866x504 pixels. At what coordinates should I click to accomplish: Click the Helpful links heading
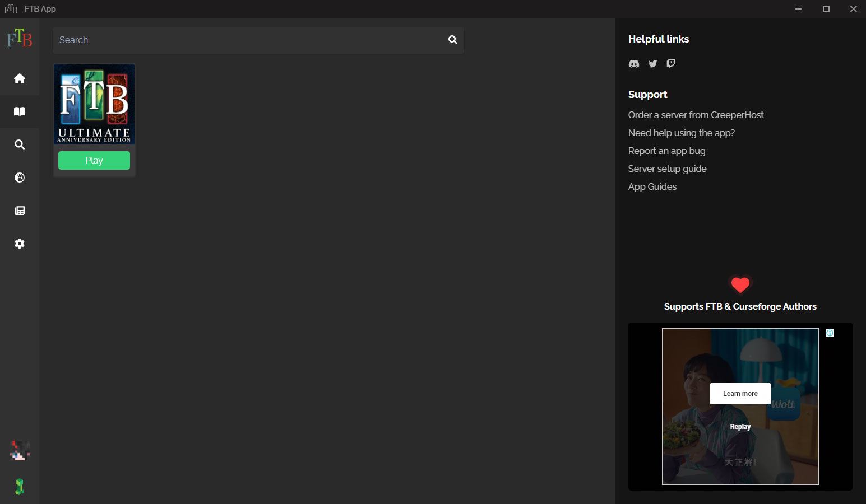[x=659, y=39]
